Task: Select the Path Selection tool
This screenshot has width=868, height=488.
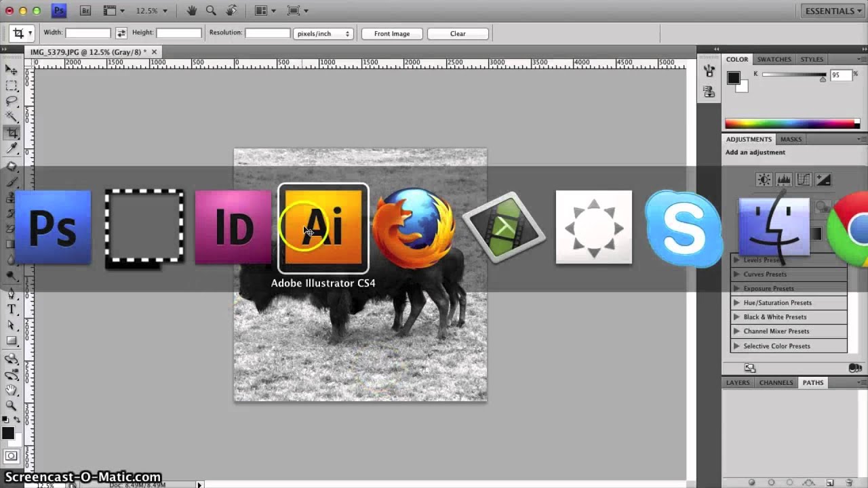Action: click(x=12, y=325)
